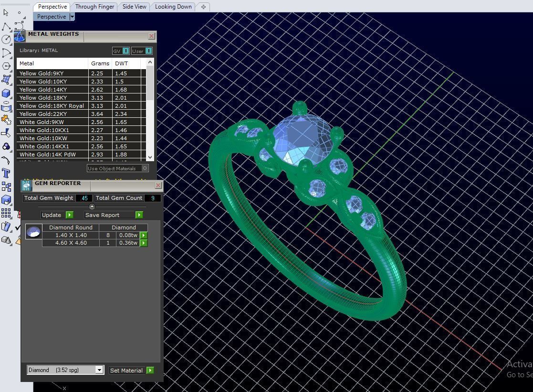Viewport: 533px width, 392px height.
Task: Pick the Circle tool
Action: point(6,40)
